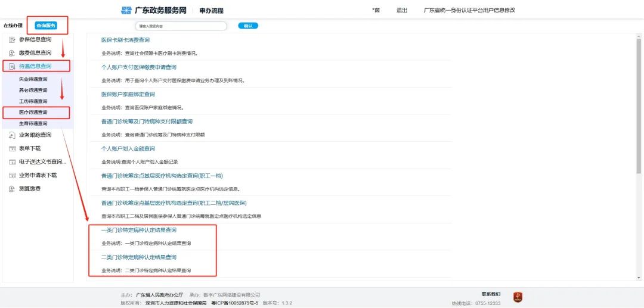644x308 pixels.
Task: Open 失业待遇查询 submenu item
Action: [x=33, y=79]
